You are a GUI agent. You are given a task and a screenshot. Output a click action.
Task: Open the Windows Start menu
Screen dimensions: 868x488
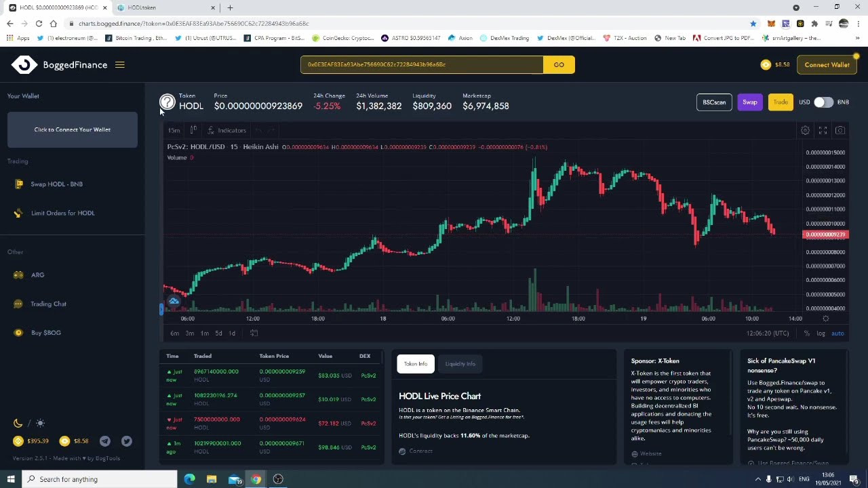(x=11, y=479)
